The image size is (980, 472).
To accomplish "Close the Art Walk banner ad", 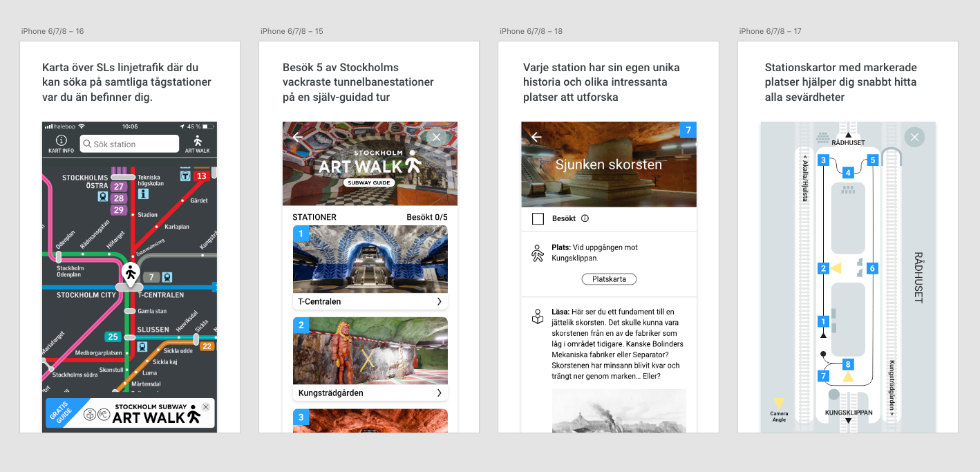I will (205, 407).
